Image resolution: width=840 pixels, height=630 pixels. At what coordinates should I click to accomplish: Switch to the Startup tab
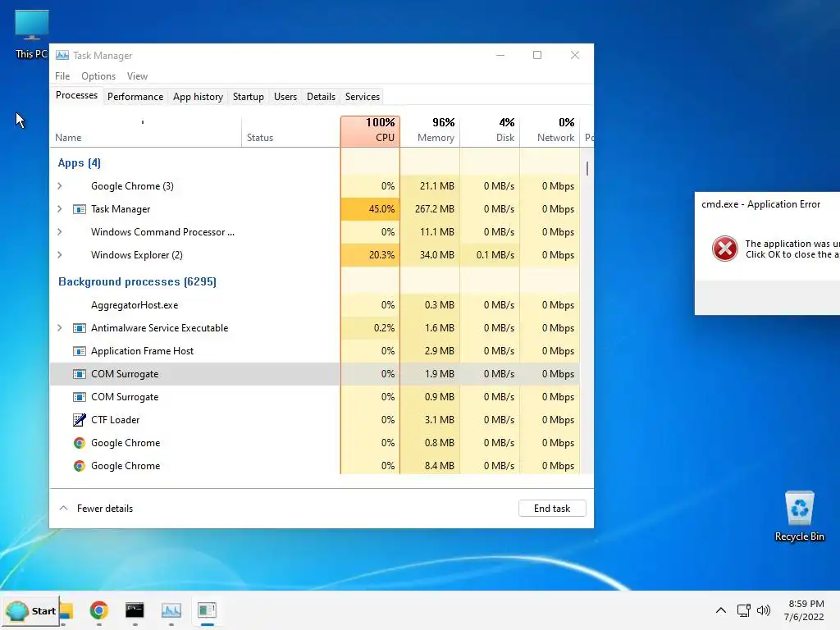[248, 97]
